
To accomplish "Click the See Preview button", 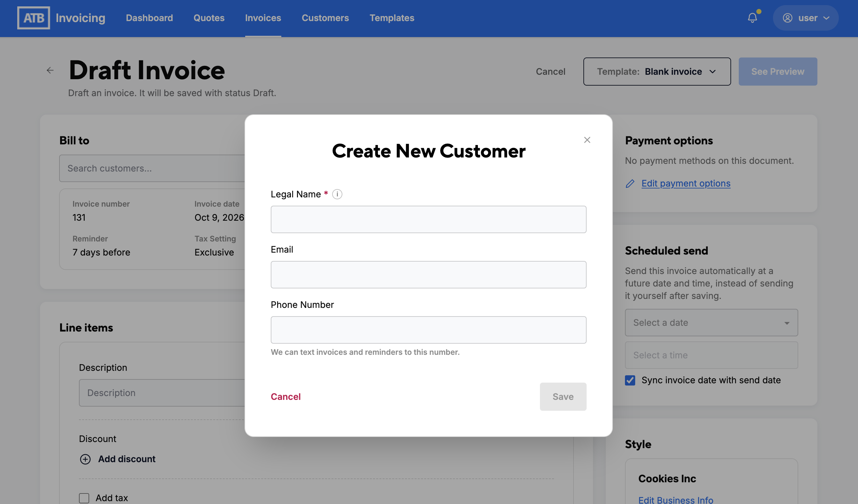I will tap(778, 72).
